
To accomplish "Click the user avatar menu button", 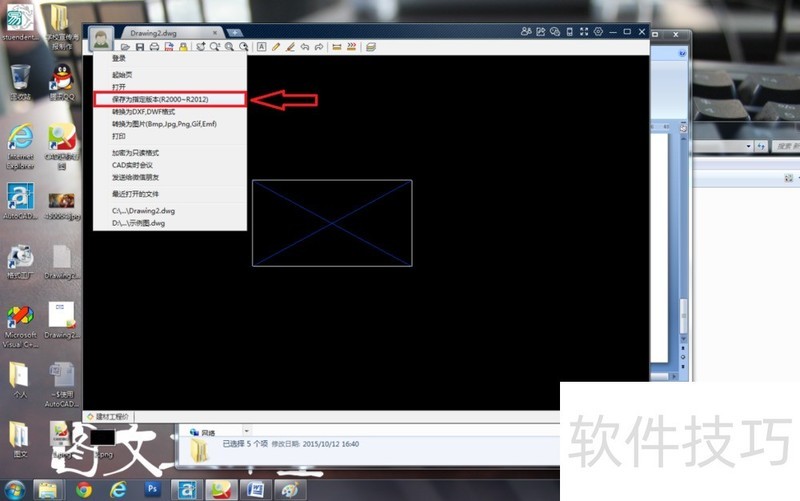I will pos(101,38).
